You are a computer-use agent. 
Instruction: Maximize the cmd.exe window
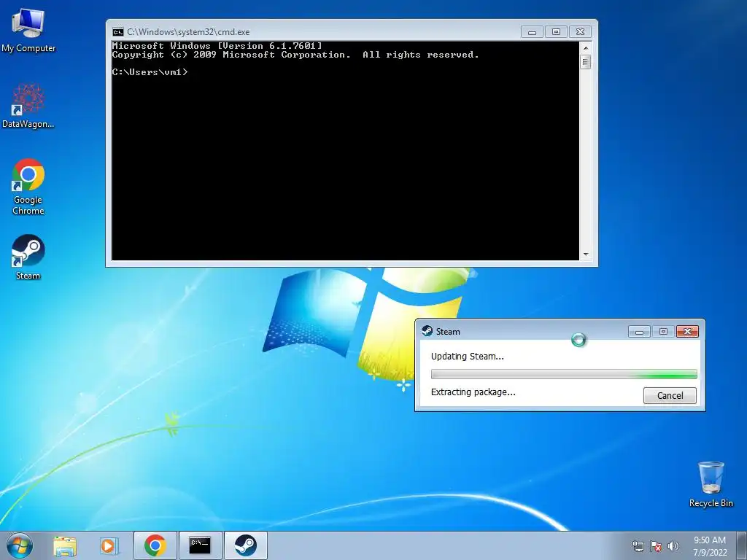556,32
